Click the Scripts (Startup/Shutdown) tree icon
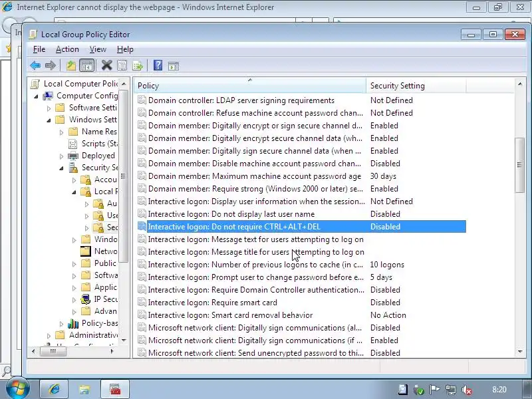 click(x=72, y=144)
